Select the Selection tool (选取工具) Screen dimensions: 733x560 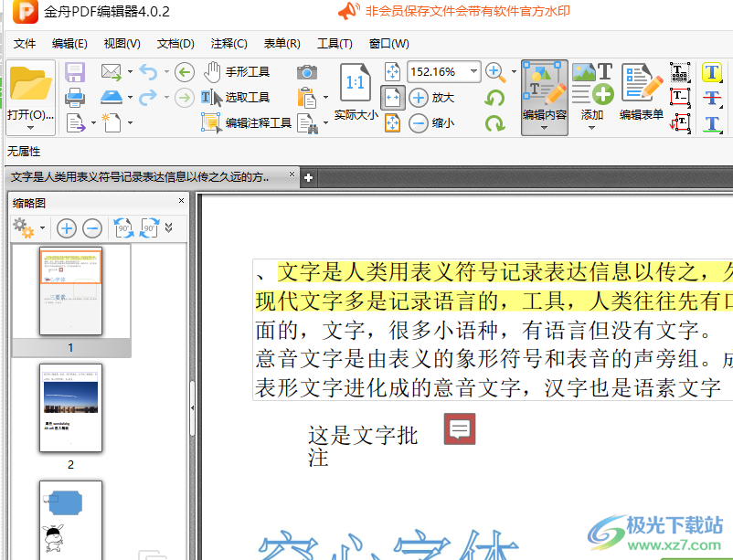click(236, 97)
